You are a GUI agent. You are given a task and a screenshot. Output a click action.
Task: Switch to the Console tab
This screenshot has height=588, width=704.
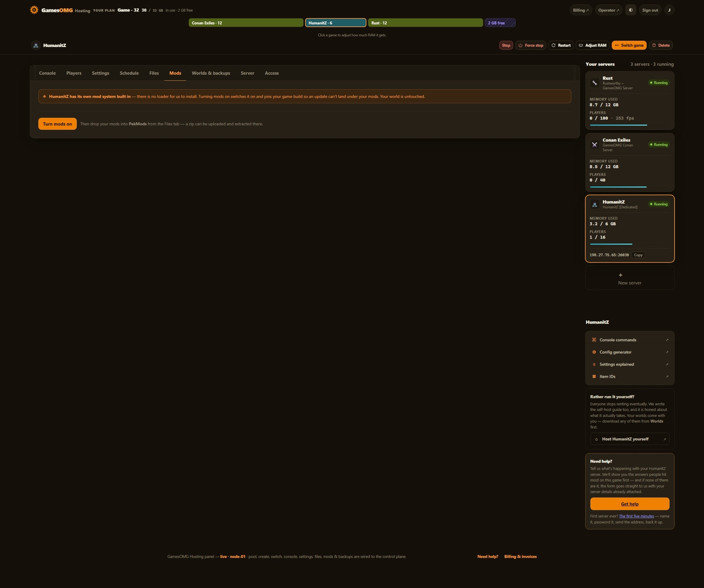[47, 73]
